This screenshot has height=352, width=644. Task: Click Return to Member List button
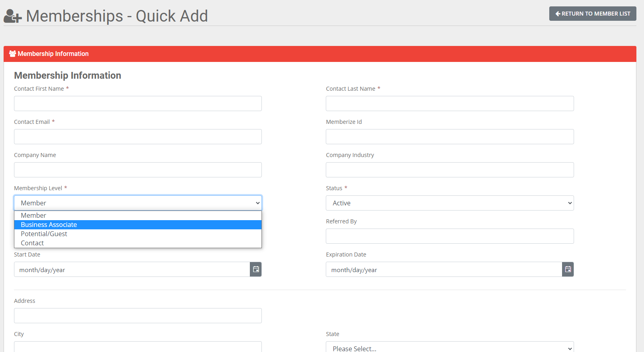click(x=592, y=14)
